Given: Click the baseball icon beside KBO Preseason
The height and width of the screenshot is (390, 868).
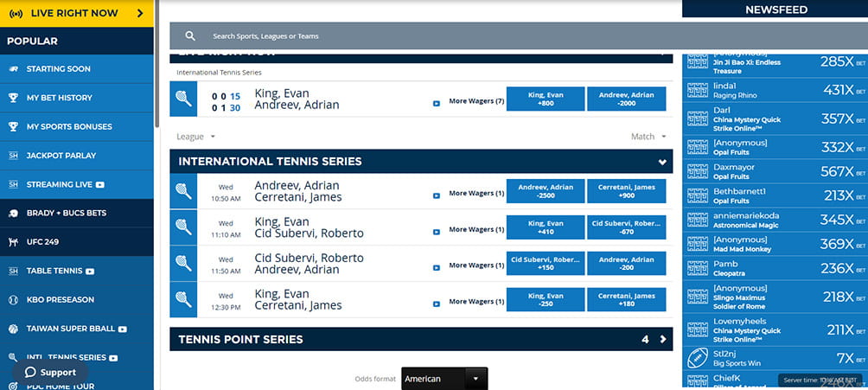Looking at the screenshot, I should (13, 300).
